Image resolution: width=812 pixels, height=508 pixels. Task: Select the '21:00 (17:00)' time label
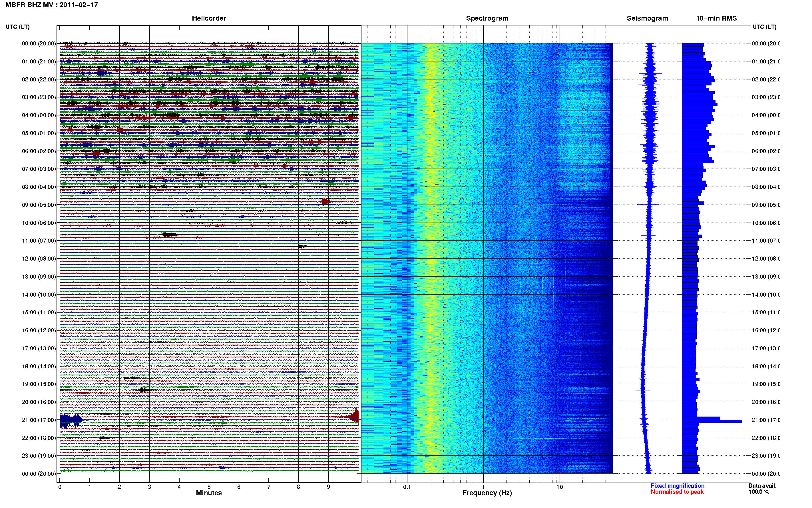[x=39, y=420]
